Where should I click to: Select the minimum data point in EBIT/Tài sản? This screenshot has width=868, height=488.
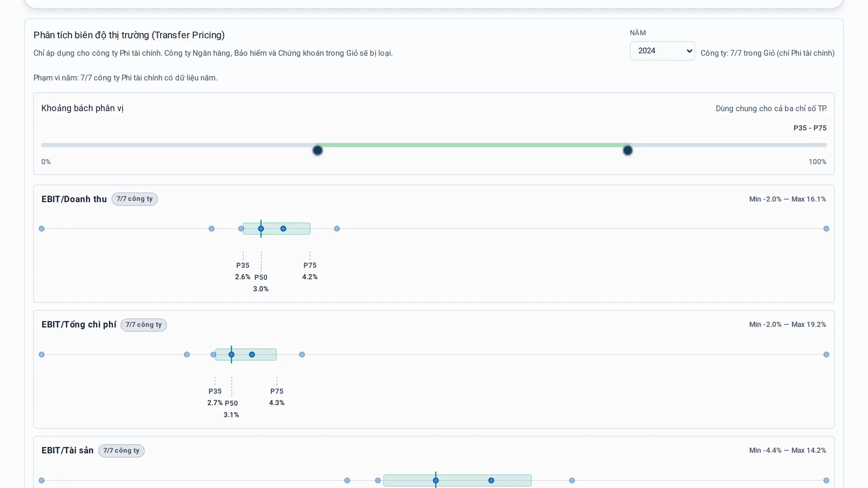tap(42, 481)
